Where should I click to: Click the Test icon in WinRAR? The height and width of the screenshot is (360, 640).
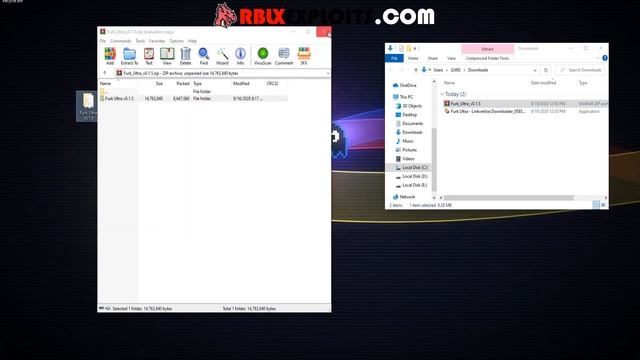(149, 56)
